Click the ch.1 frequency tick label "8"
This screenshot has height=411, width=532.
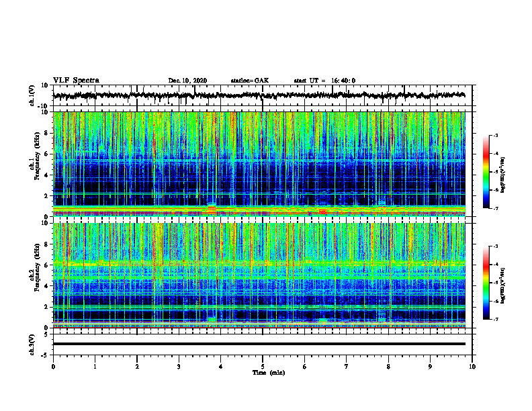coord(46,133)
